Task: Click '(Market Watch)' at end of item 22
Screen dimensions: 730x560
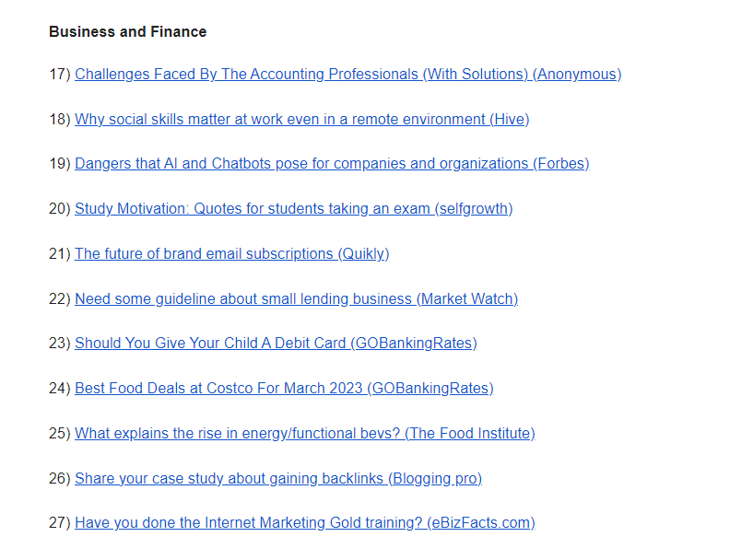Action: point(467,298)
